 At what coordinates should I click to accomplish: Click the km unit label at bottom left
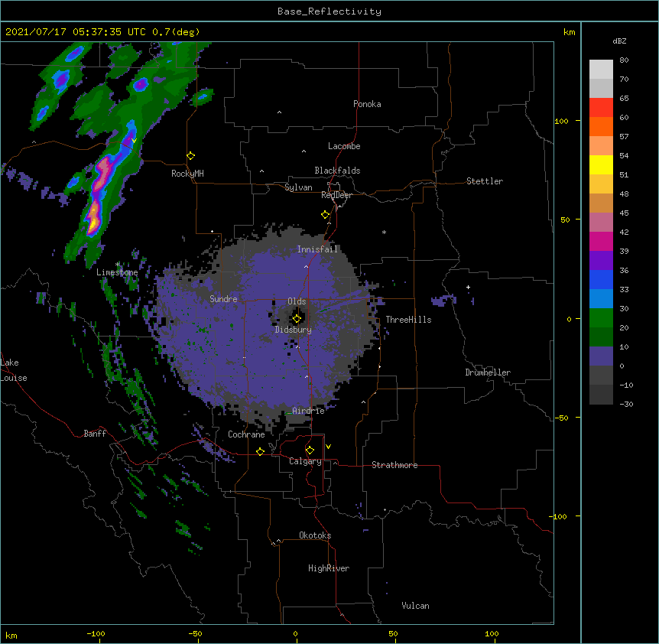click(11, 635)
